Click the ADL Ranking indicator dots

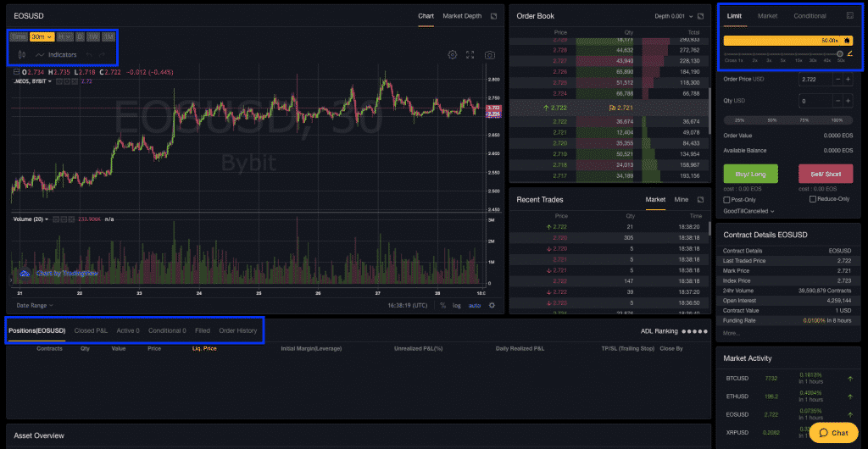pyautogui.click(x=695, y=331)
